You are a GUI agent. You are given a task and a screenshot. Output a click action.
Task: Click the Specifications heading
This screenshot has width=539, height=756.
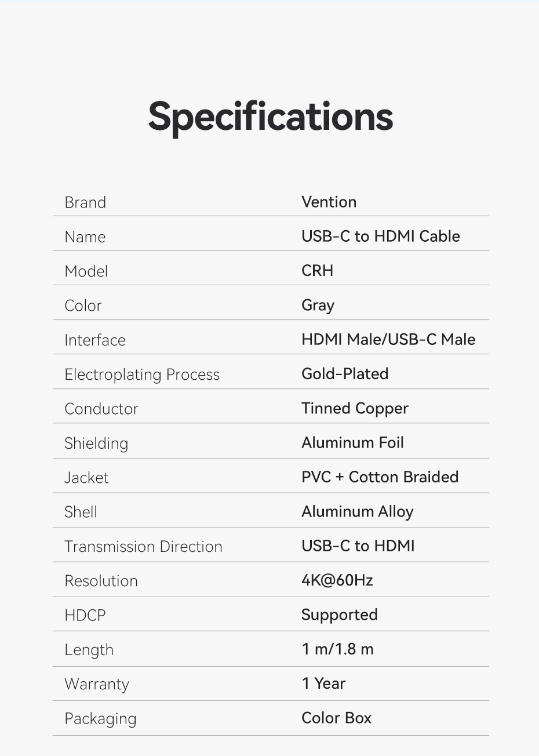pyautogui.click(x=271, y=117)
